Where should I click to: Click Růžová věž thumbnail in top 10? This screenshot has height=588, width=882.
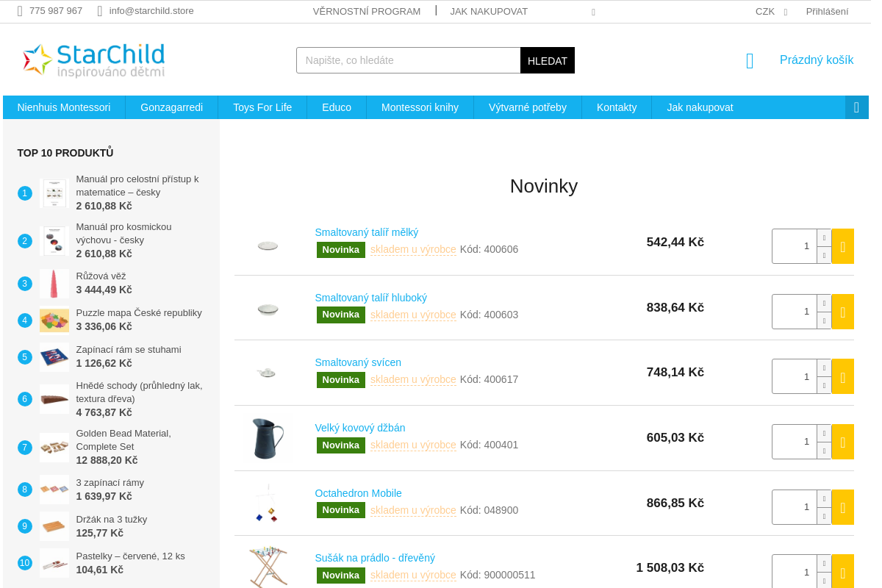coord(54,284)
